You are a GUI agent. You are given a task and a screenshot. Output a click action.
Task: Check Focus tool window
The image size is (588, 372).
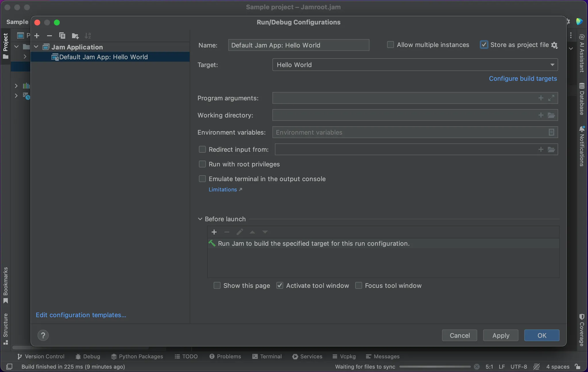pos(359,285)
